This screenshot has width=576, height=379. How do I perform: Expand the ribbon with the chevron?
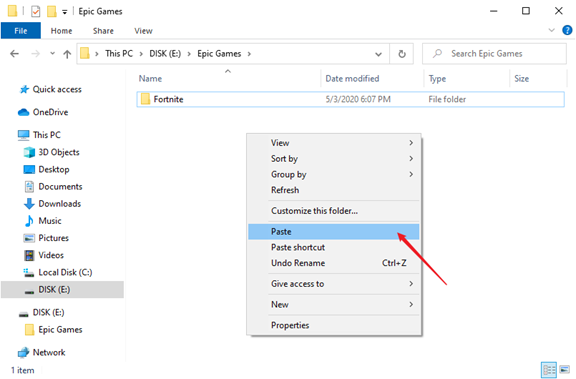point(551,30)
